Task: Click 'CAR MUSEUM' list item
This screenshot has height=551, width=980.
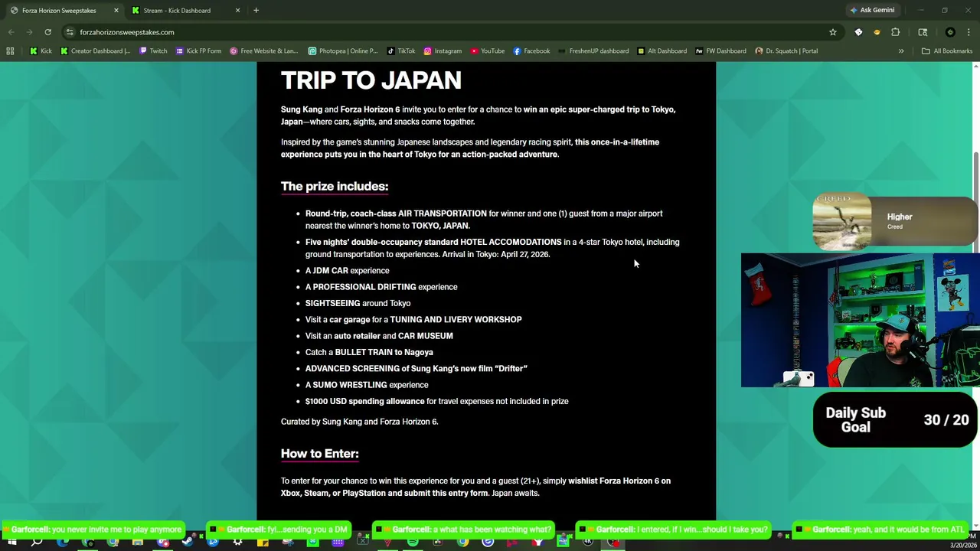Action: click(379, 336)
